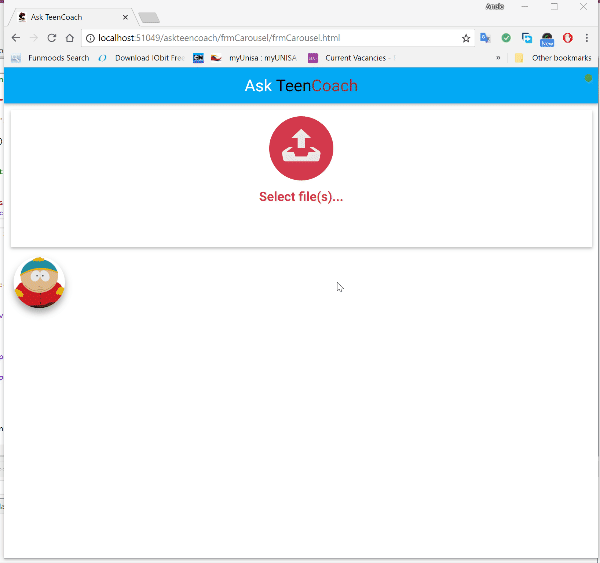Open the CN Cartoon Network bookmark icon

[x=198, y=58]
